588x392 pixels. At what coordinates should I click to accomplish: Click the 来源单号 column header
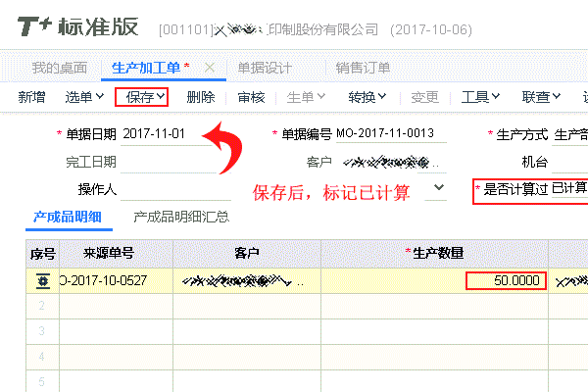115,254
